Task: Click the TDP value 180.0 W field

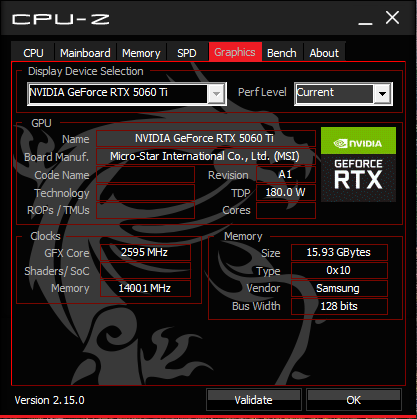Action: 286,192
